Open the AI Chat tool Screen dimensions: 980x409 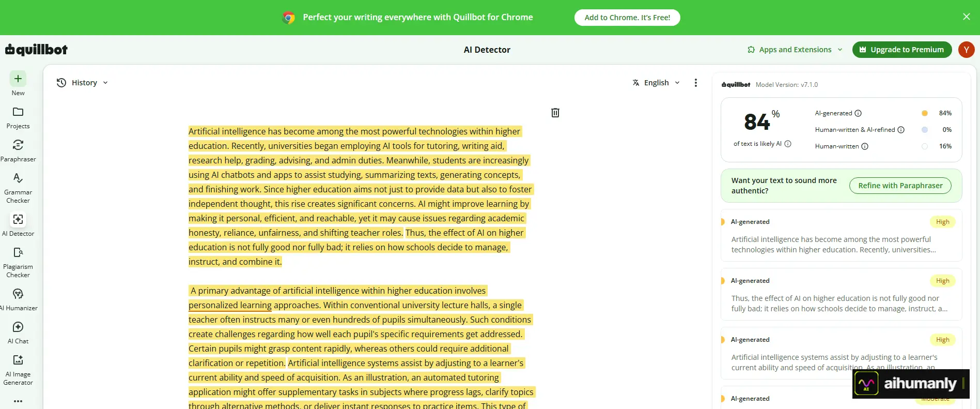point(18,332)
